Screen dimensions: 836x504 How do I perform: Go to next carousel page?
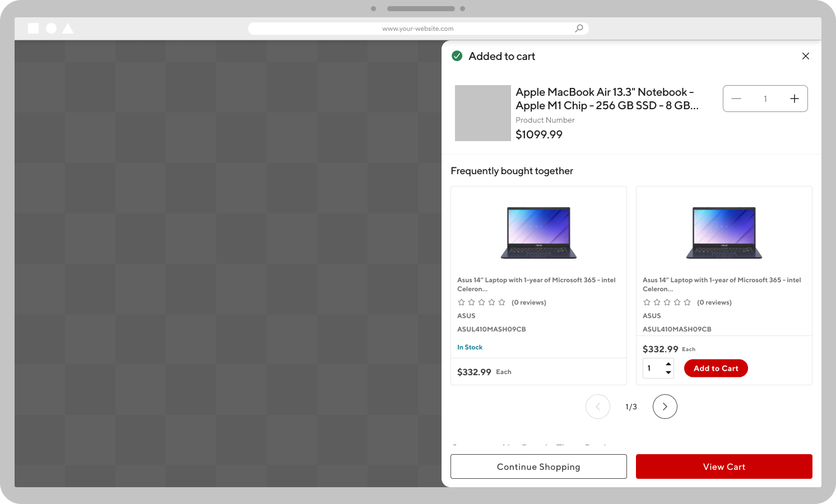(x=665, y=407)
